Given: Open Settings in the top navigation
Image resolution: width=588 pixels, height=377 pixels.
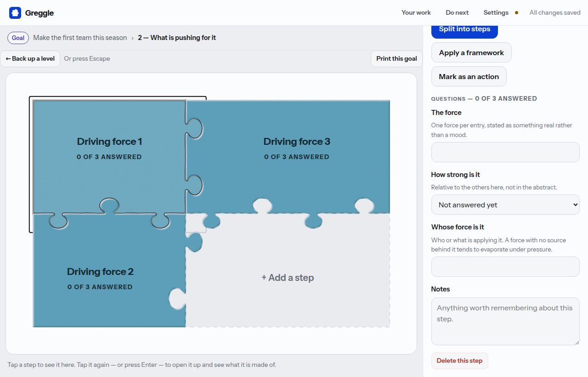Looking at the screenshot, I should coord(496,12).
